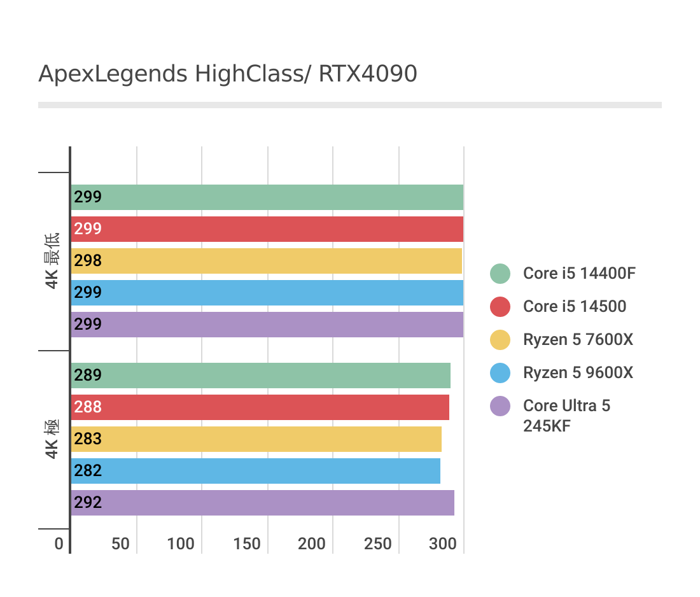The width and height of the screenshot is (700, 597).
Task: Click the 4K 最低 axis category label
Action: click(53, 261)
